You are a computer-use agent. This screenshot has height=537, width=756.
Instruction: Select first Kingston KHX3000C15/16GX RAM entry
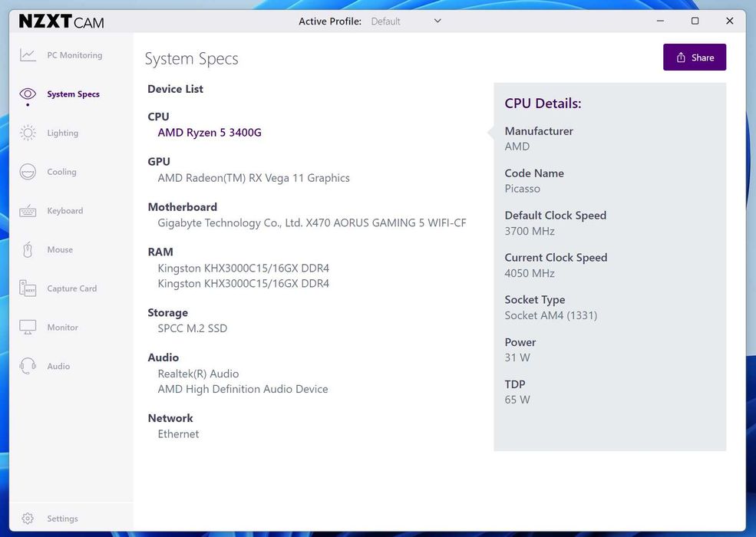(x=243, y=268)
